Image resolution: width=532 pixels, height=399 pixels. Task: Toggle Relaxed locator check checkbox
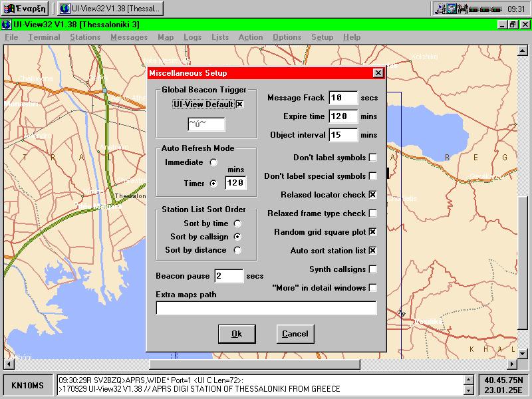point(372,195)
